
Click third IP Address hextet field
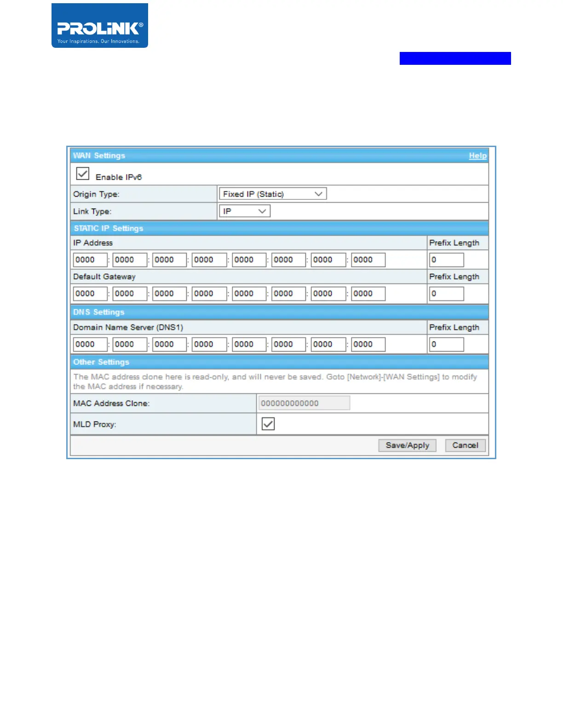tap(170, 260)
